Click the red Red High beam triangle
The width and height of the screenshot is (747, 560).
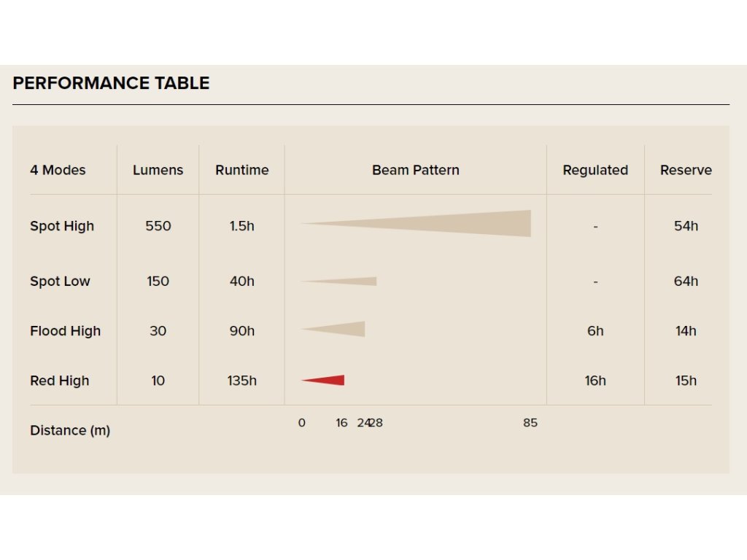[x=322, y=380]
